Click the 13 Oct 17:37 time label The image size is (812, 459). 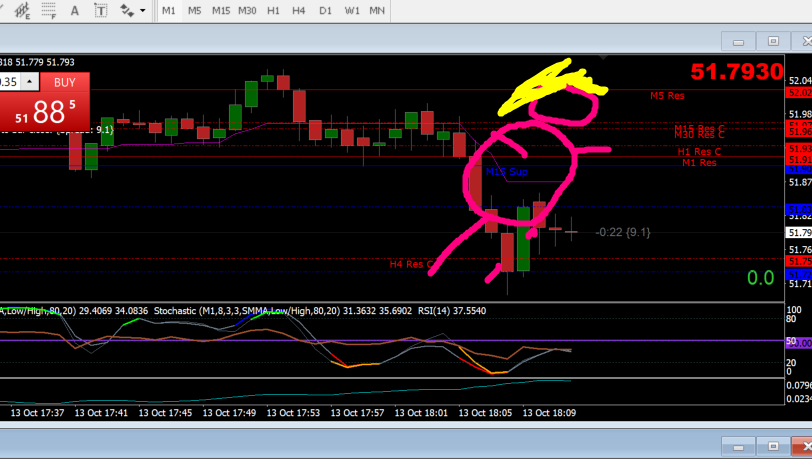tap(37, 413)
